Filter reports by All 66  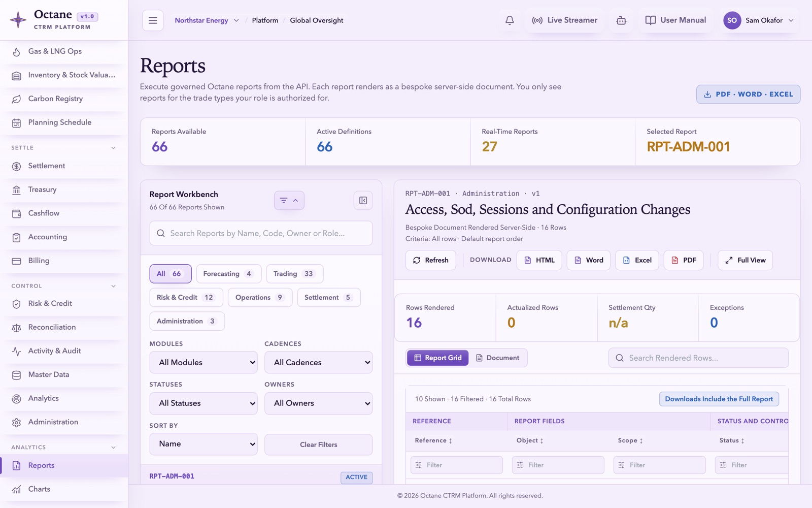(171, 273)
